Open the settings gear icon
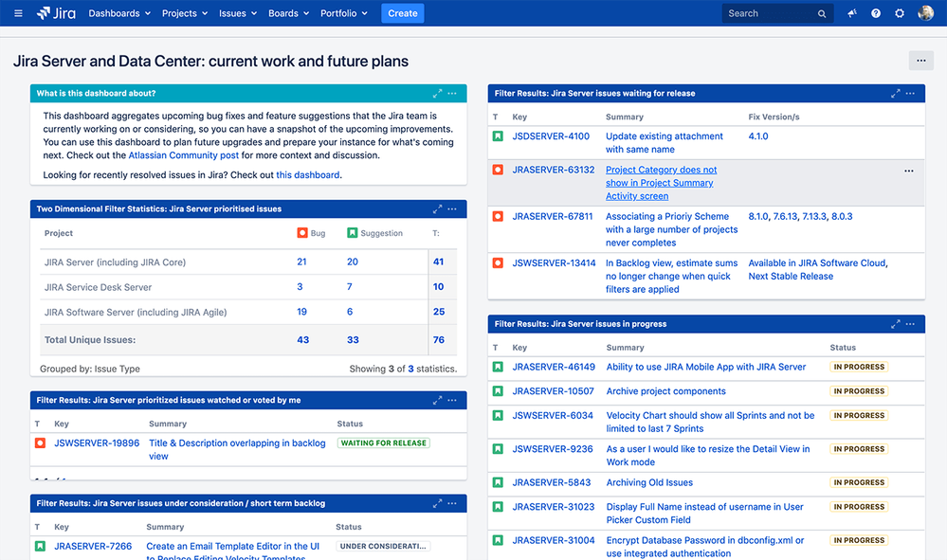Image resolution: width=947 pixels, height=560 pixels. coord(900,13)
